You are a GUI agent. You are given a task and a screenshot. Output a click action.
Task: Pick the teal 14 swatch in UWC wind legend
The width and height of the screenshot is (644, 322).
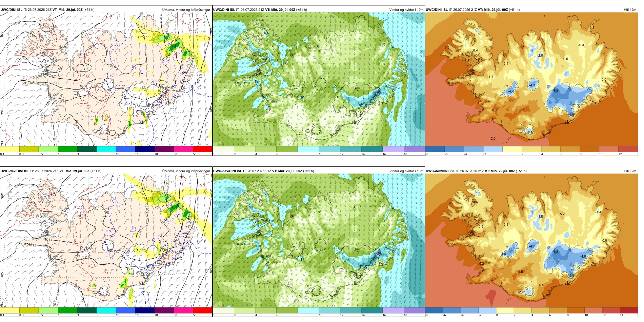coord(372,149)
